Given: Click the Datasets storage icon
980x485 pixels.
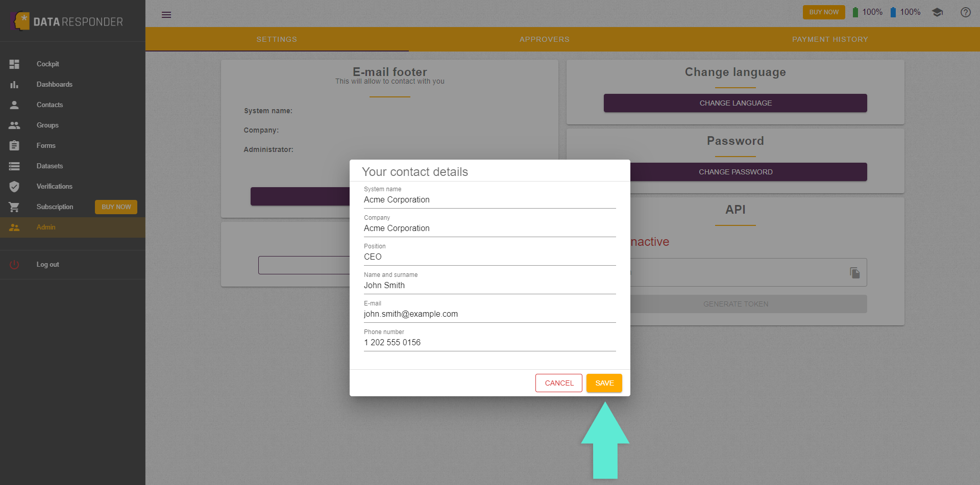Looking at the screenshot, I should click(14, 166).
